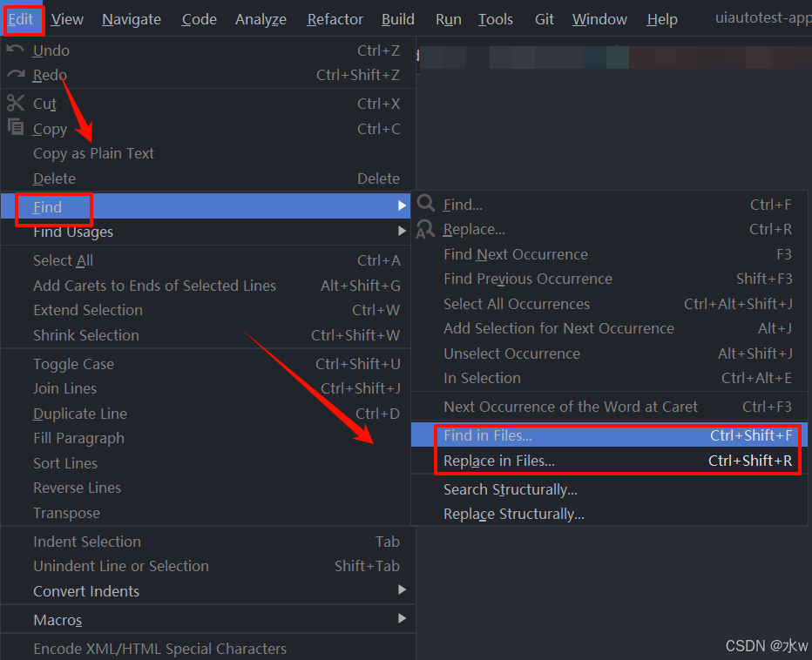Open the Convert Indents entry
812x660 pixels.
[207, 591]
